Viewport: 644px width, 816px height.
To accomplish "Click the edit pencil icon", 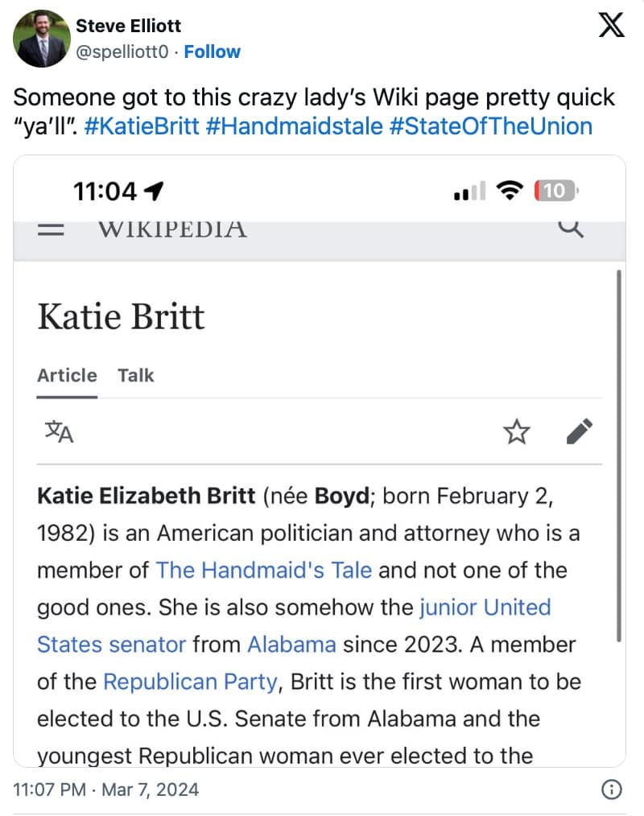I will point(580,432).
